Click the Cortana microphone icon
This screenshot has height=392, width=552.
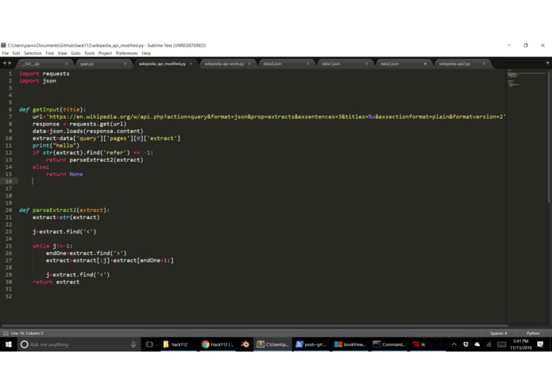pyautogui.click(x=133, y=344)
